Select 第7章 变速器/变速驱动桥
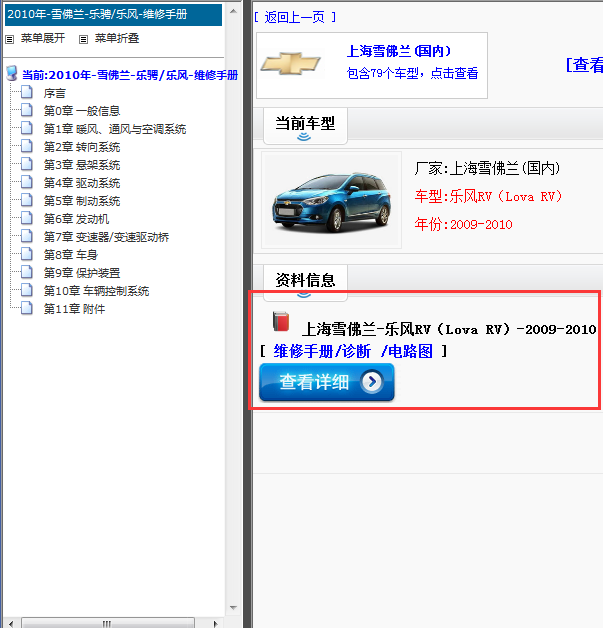603x628 pixels. pos(107,237)
